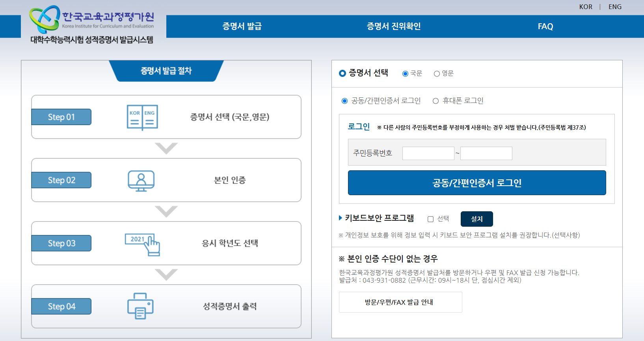
Task: Click the 증명서 선택 (국문,영문) step text
Action: click(x=230, y=117)
